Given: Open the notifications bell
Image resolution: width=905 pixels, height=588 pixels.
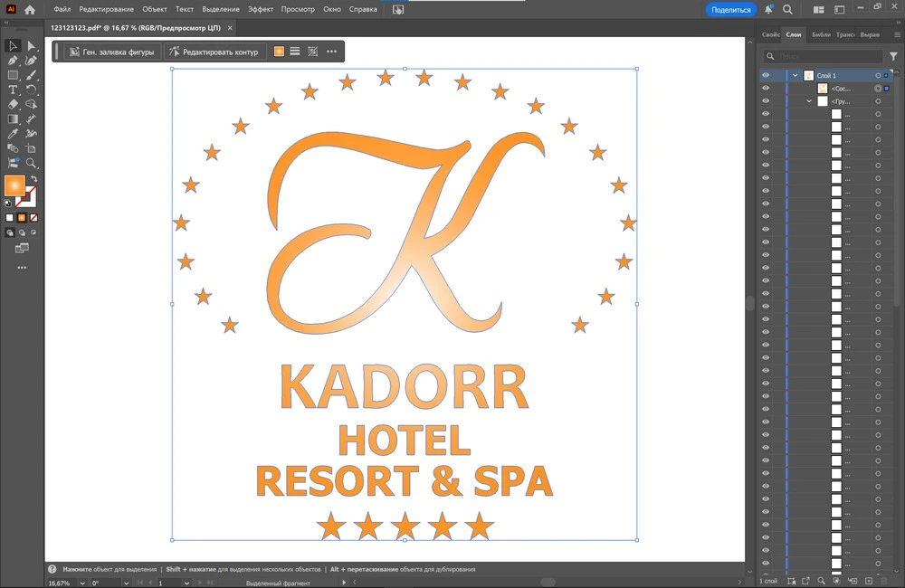Looking at the screenshot, I should (x=768, y=10).
